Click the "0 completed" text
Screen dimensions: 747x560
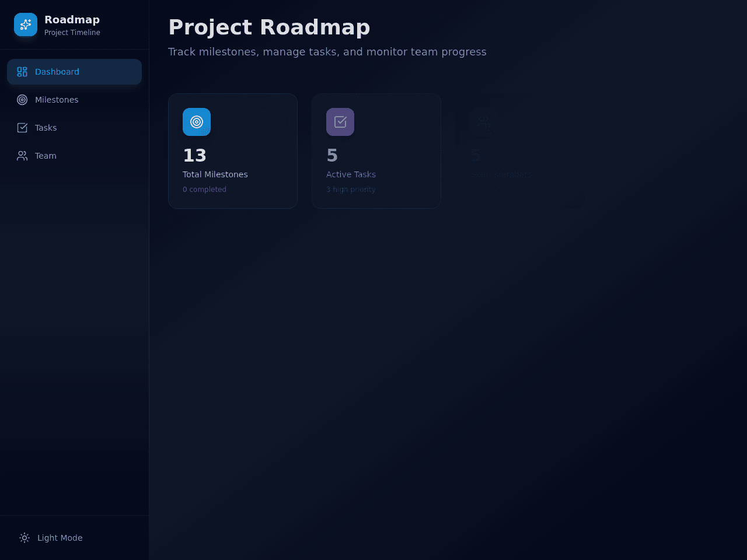tap(204, 190)
